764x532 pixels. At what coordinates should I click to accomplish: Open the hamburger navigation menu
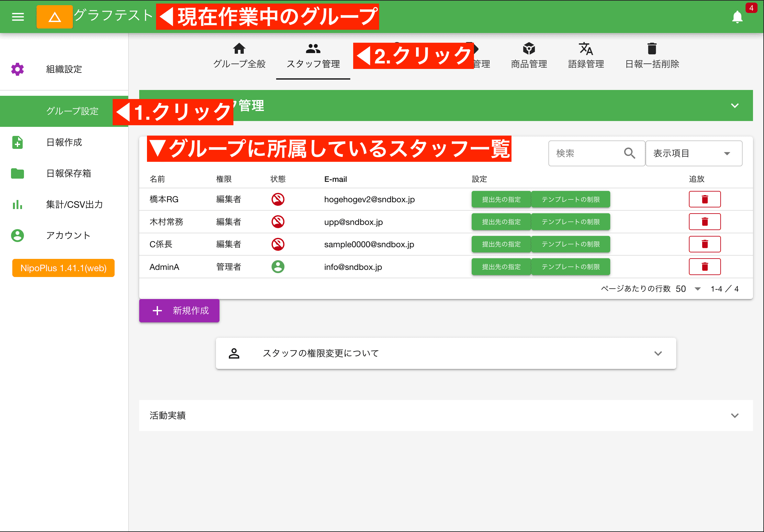[18, 17]
